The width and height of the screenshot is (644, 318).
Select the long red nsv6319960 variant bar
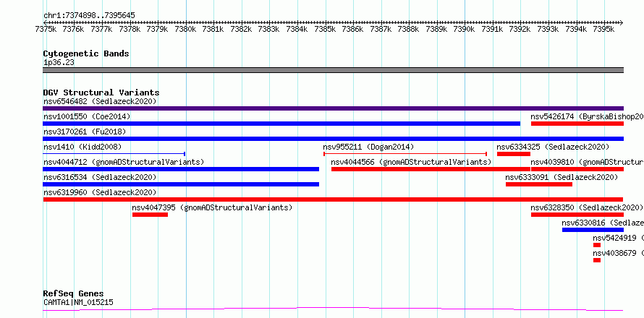(333, 199)
